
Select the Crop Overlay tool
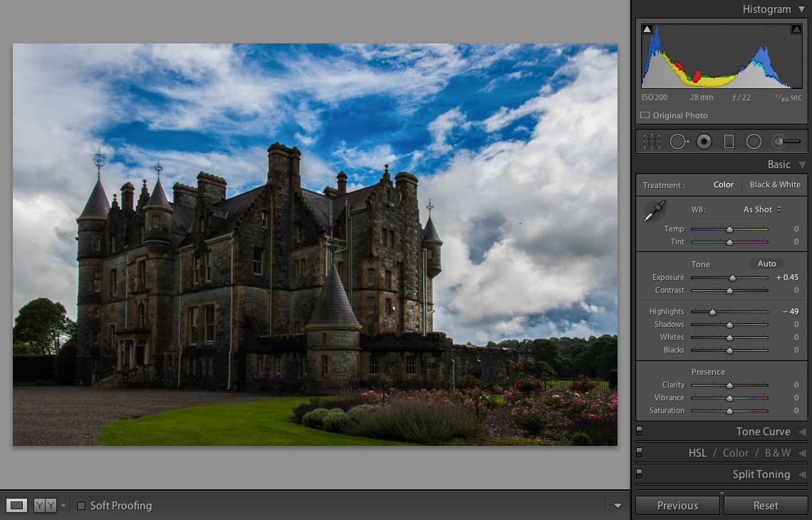(x=651, y=141)
